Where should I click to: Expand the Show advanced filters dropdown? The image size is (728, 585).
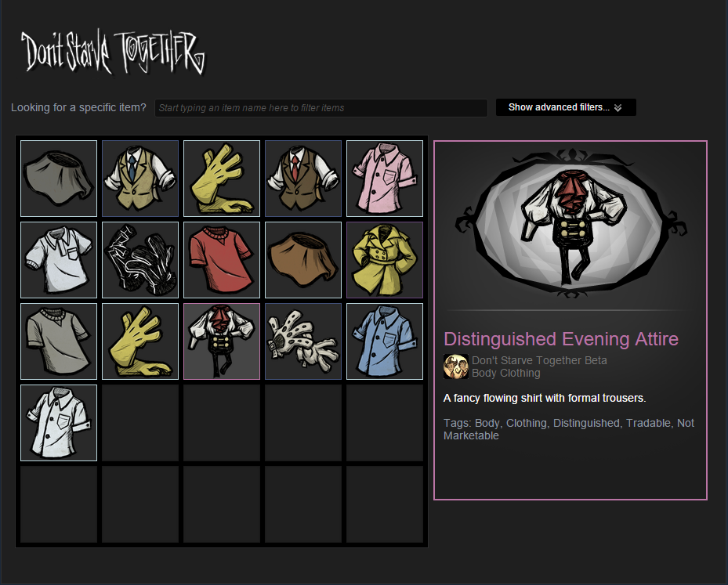tap(566, 107)
